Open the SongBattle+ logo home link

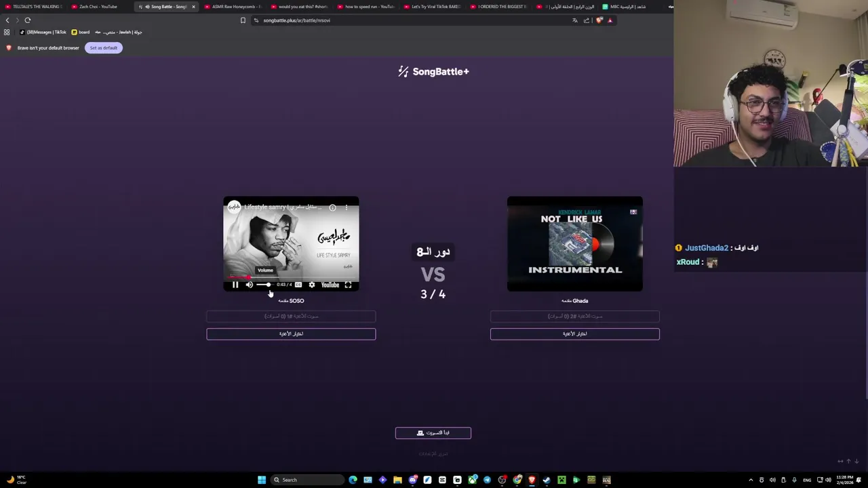433,71
